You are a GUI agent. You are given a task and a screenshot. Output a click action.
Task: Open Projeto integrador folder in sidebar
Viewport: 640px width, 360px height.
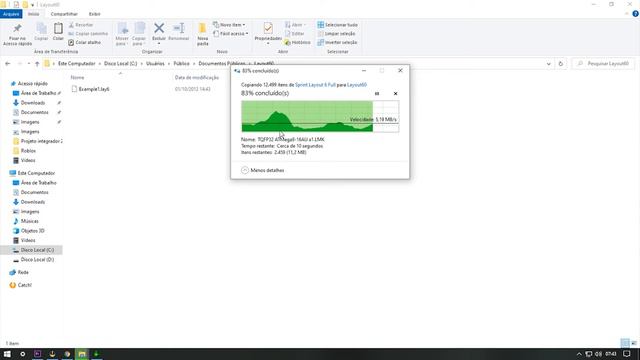click(x=38, y=141)
